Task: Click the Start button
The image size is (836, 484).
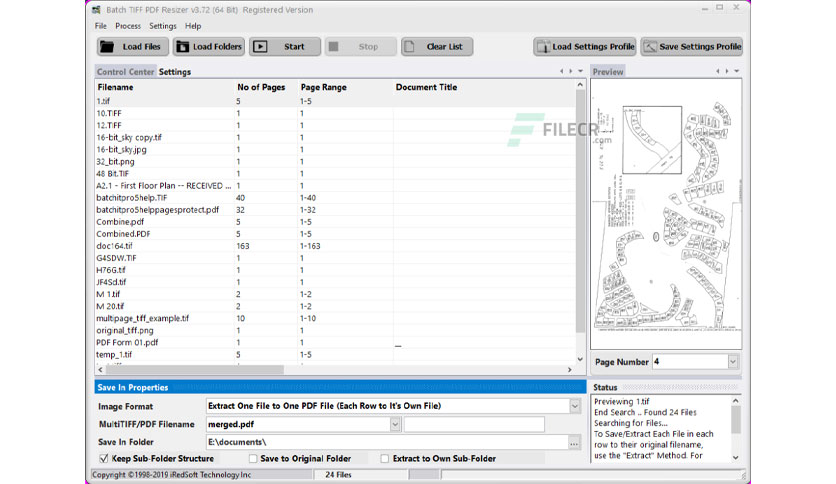Action: click(x=285, y=47)
